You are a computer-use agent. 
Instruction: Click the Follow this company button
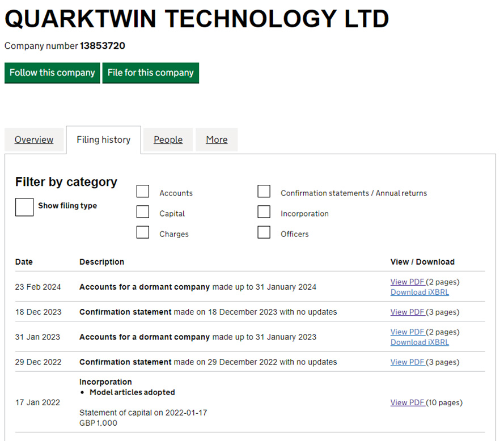tap(52, 73)
